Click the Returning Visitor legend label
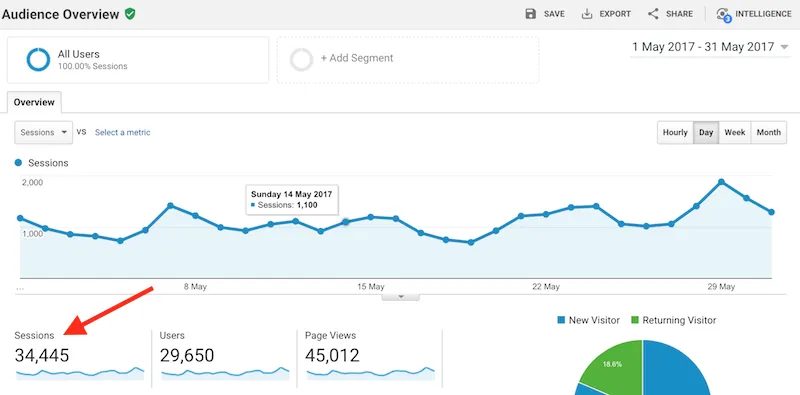 coord(679,320)
